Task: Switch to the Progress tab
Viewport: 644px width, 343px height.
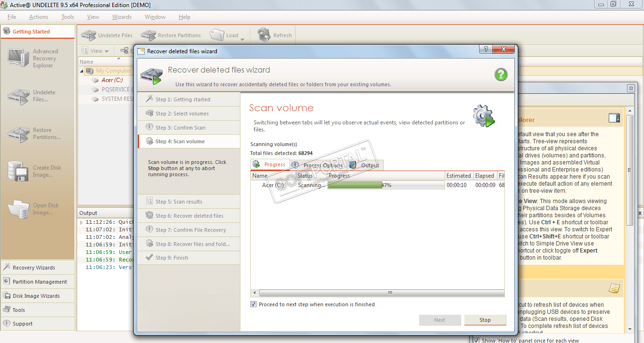Action: [x=270, y=164]
